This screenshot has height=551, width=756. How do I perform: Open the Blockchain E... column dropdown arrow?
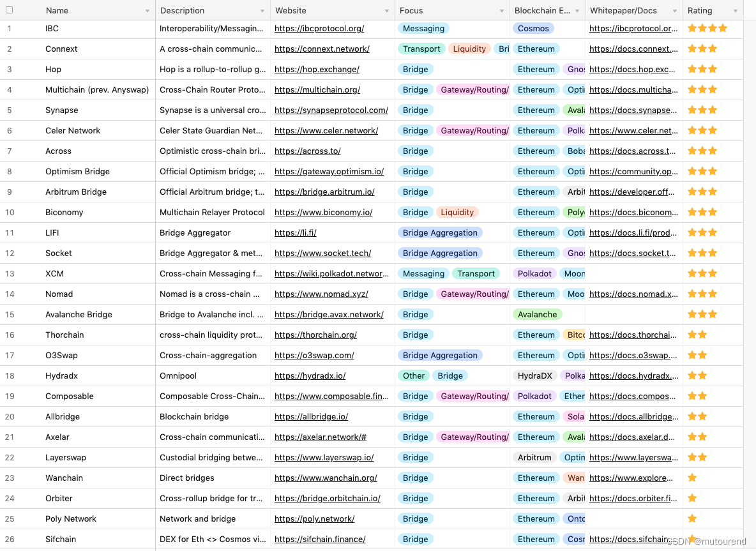tap(577, 11)
